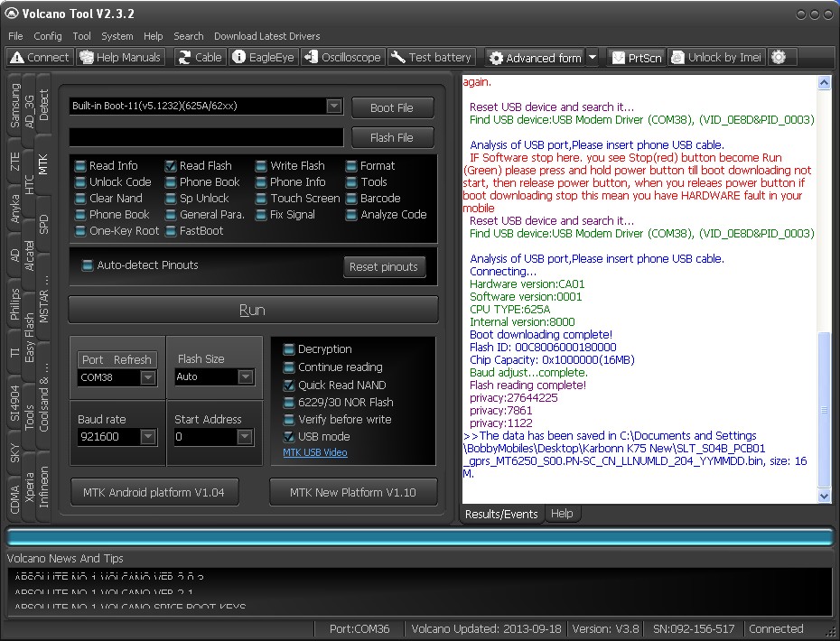Tick the FastBoot checkbox
This screenshot has height=641, width=840.
coord(171,231)
